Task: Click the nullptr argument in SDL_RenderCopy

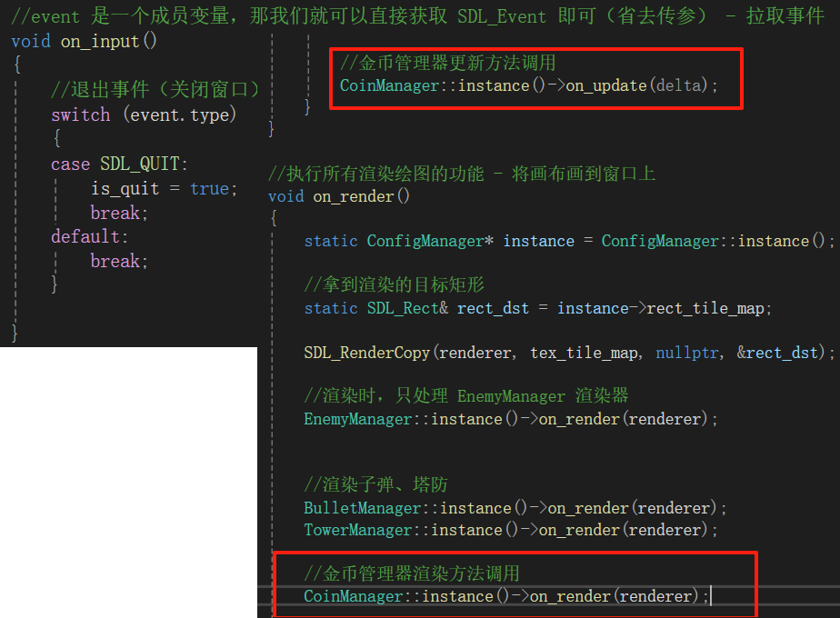Action: click(x=687, y=353)
